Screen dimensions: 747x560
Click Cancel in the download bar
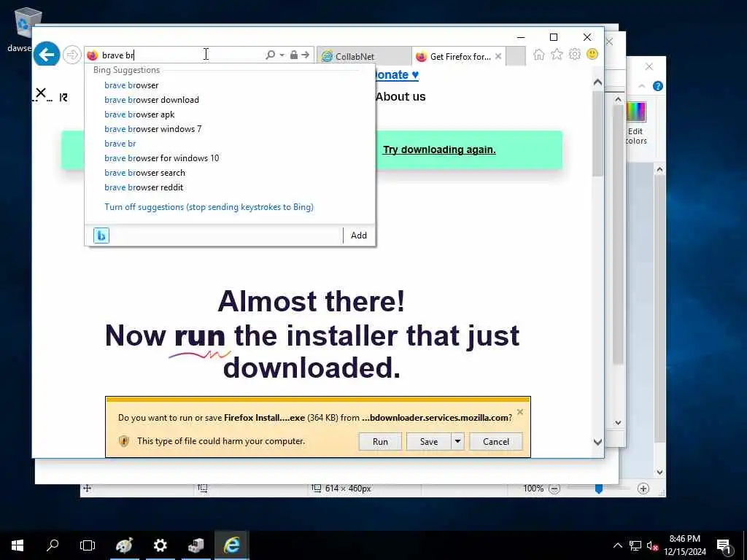(x=496, y=441)
